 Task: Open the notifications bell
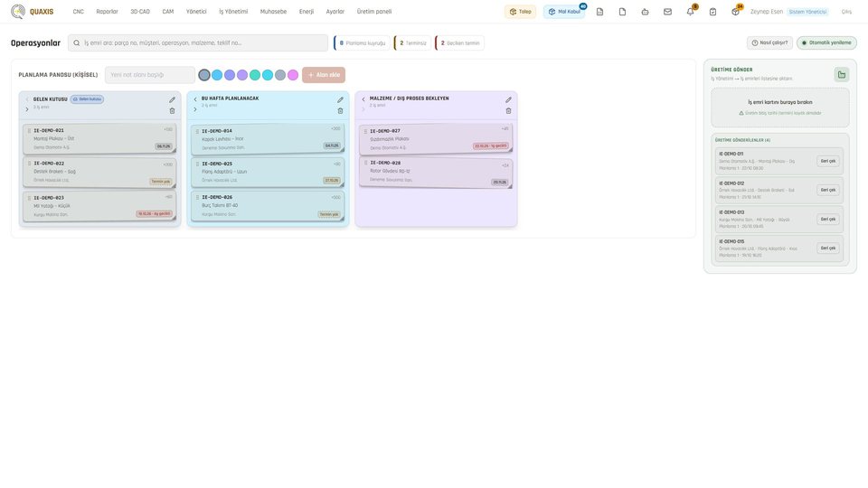pyautogui.click(x=690, y=12)
